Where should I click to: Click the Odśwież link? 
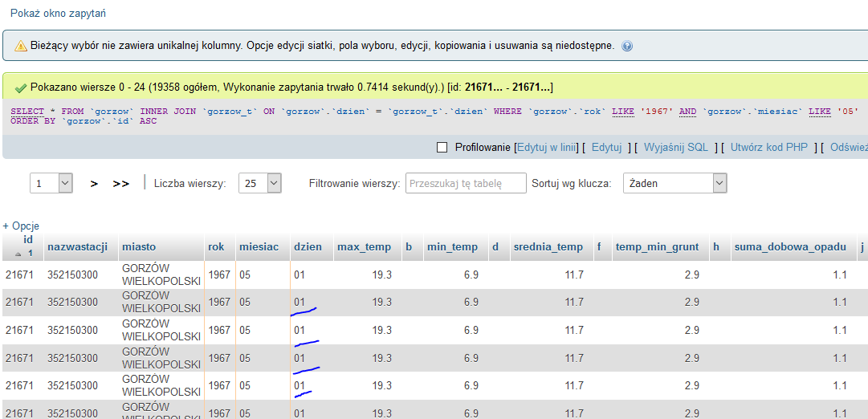849,147
